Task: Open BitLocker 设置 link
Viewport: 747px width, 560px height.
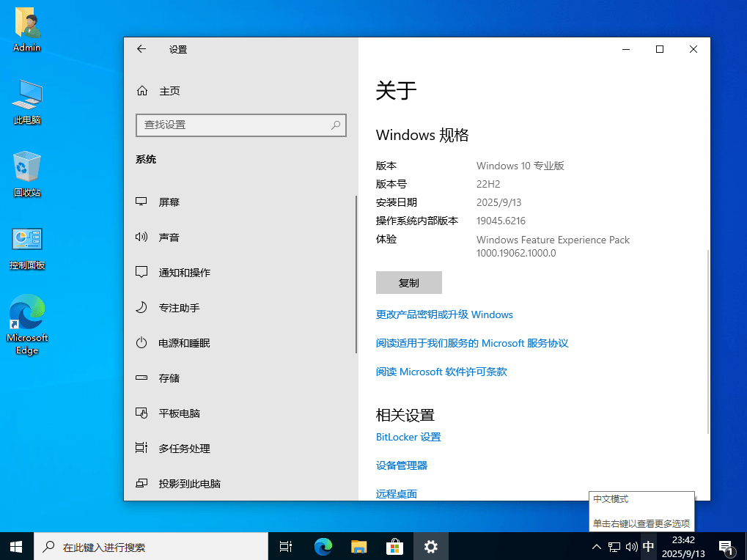Action: pos(408,437)
